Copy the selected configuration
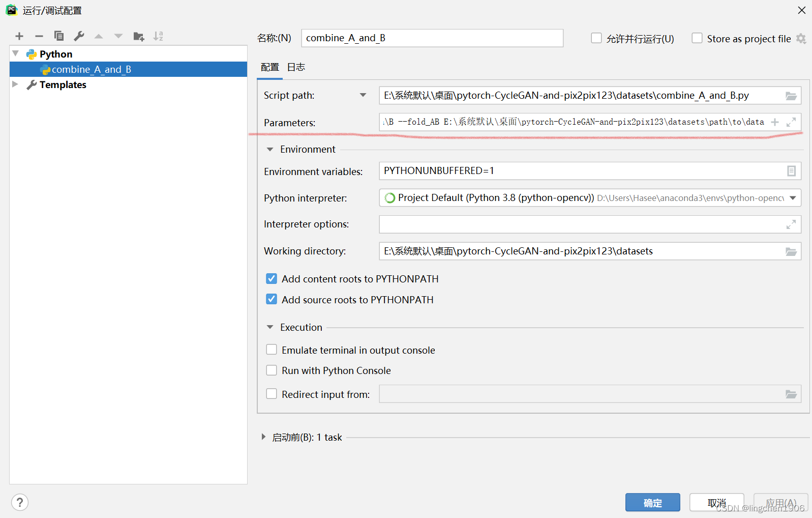This screenshot has width=812, height=518. tap(59, 36)
